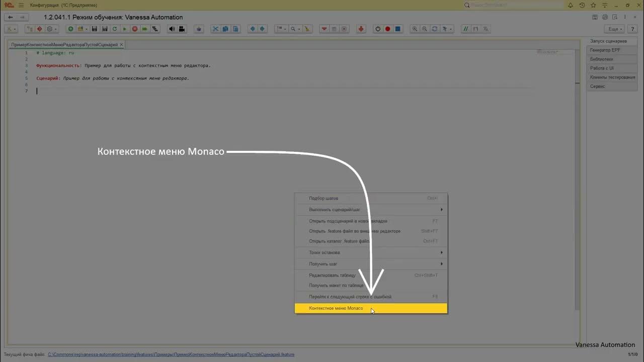The height and width of the screenshot is (362, 644).
Task: Open the Сервис side tab
Action: [612, 86]
